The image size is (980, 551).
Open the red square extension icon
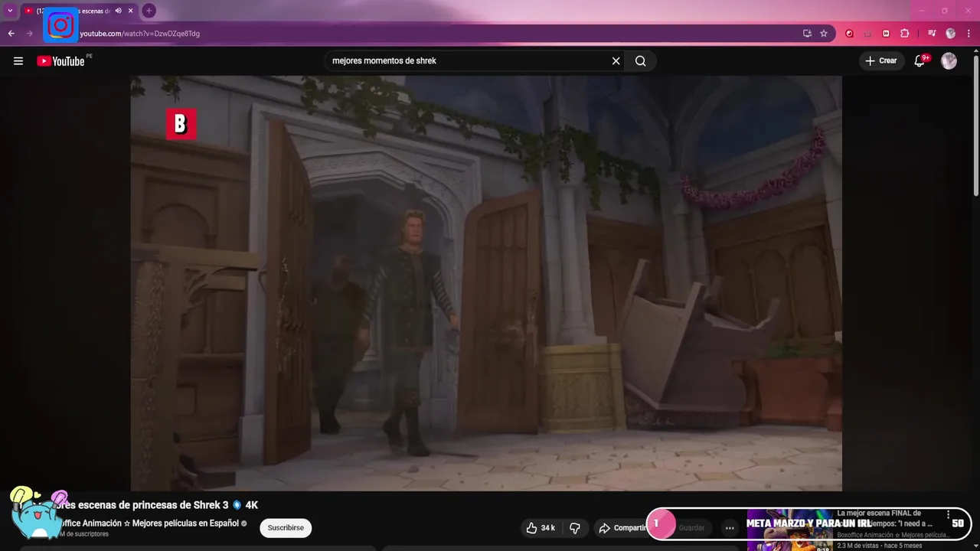click(886, 34)
